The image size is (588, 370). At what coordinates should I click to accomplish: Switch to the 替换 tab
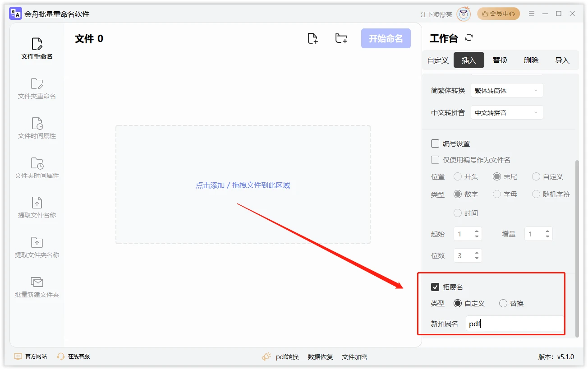[x=500, y=60]
